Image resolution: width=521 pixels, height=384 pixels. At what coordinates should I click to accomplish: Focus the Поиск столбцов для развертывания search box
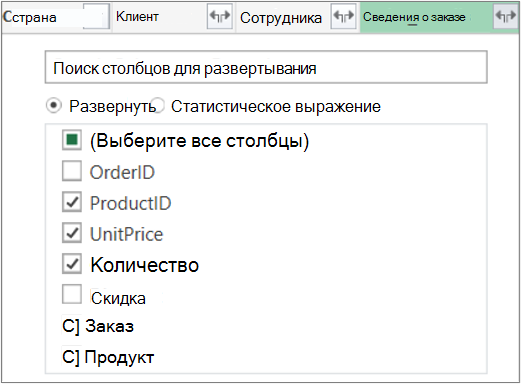[266, 67]
